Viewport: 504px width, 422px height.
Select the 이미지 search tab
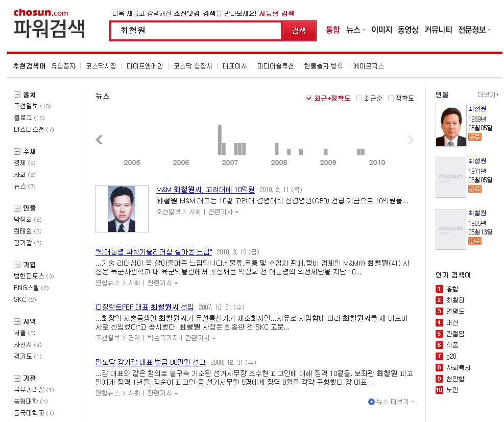(381, 30)
